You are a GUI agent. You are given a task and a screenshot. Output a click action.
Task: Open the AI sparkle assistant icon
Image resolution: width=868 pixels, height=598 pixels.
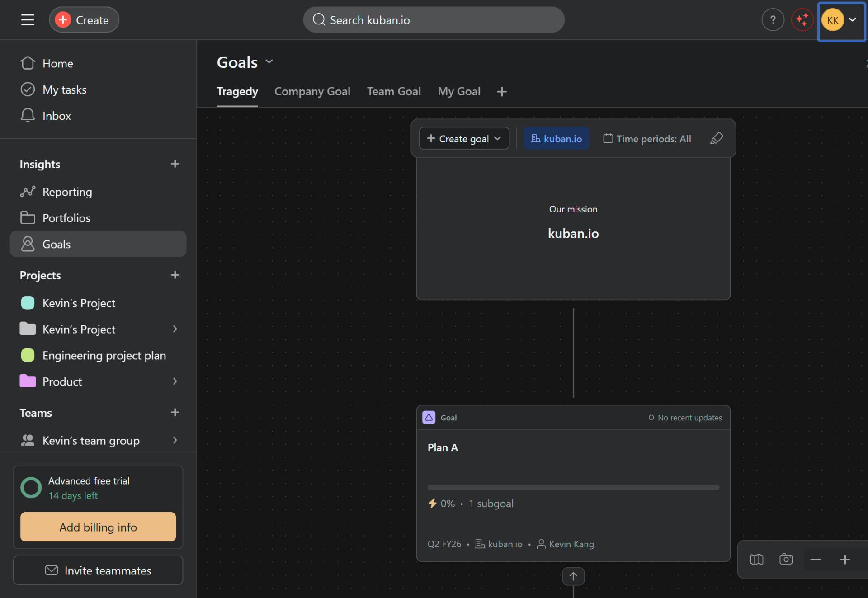tap(802, 20)
